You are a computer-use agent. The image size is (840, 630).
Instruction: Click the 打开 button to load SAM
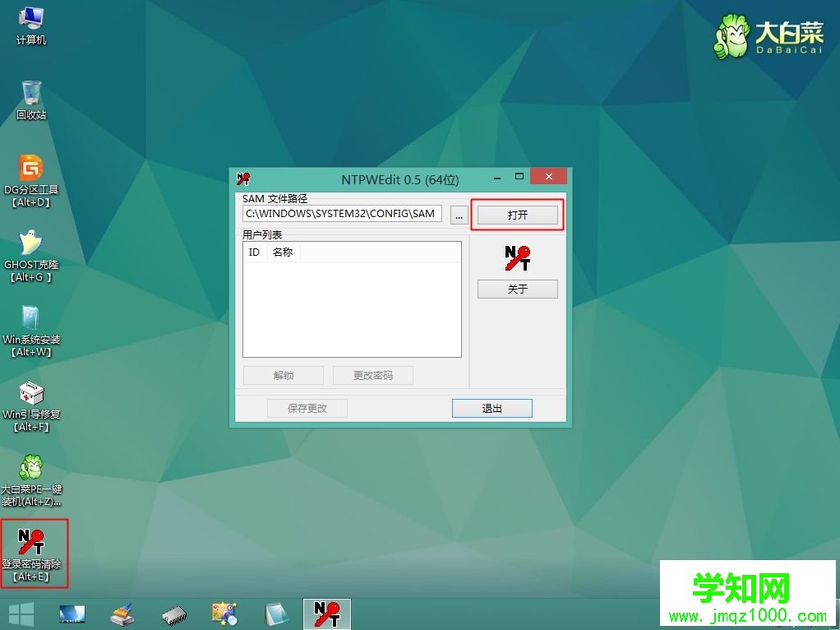(x=517, y=213)
